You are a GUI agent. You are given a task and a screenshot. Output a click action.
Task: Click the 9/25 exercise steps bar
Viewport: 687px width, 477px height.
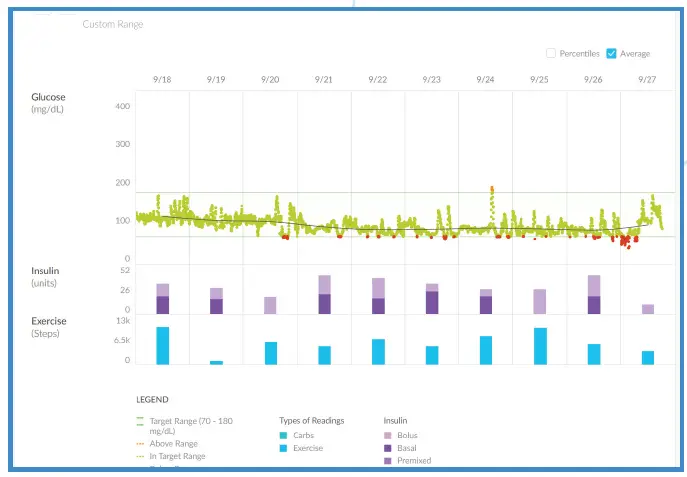point(540,346)
